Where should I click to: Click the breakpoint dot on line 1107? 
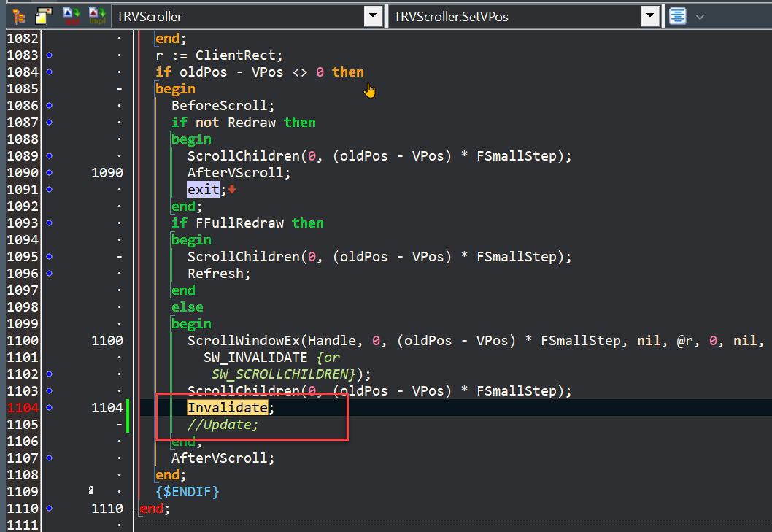pyautogui.click(x=49, y=458)
